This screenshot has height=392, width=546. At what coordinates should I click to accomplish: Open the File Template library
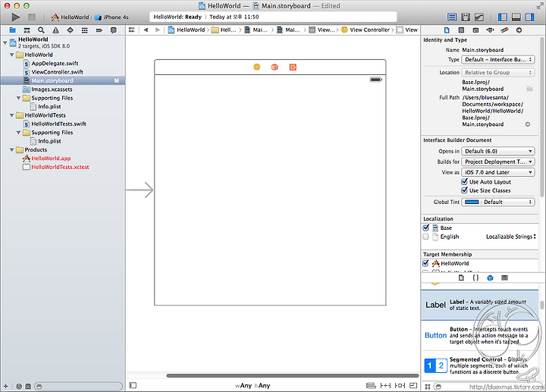click(461, 278)
